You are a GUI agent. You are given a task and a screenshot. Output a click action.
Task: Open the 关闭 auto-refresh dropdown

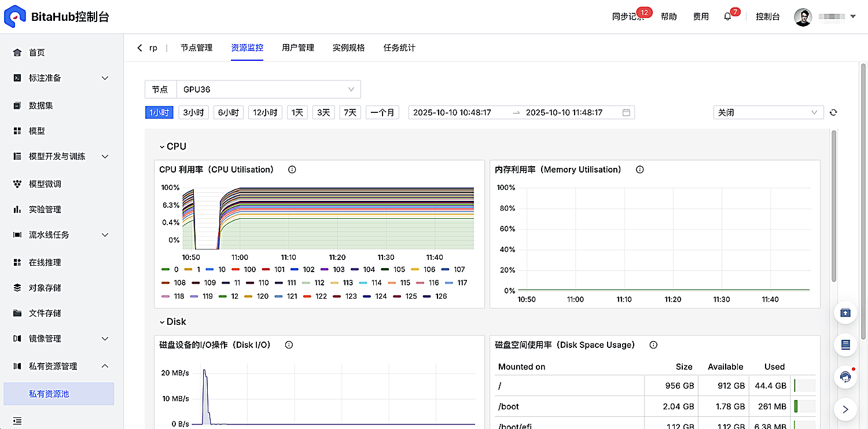[768, 112]
